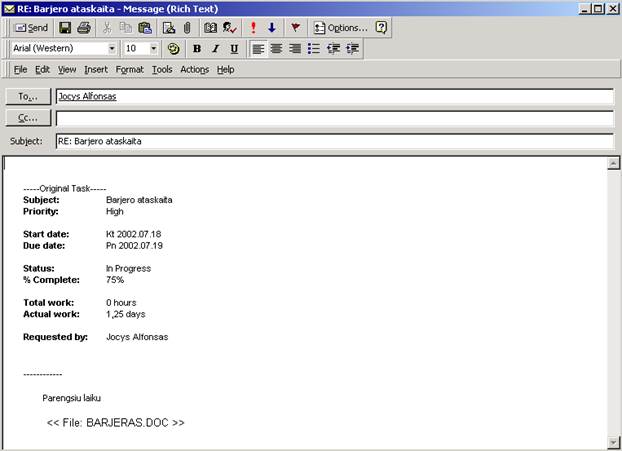The width and height of the screenshot is (622, 451).
Task: Expand the font size 10 dropdown
Action: tap(154, 49)
